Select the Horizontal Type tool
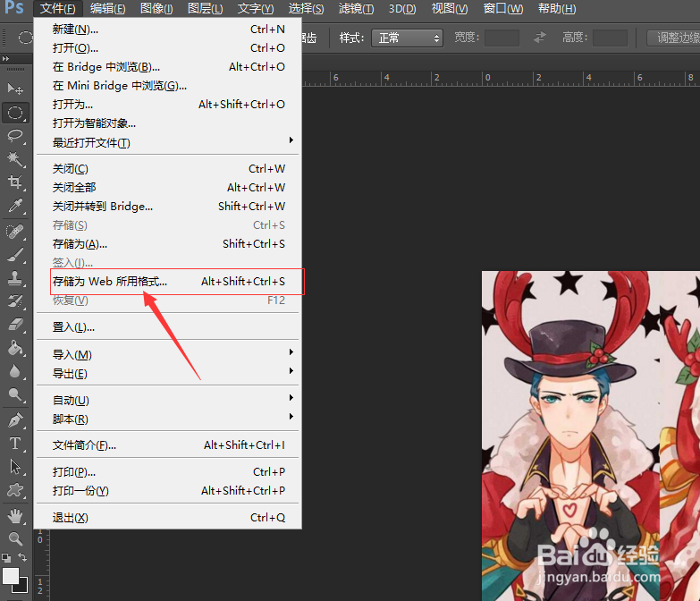 click(15, 444)
